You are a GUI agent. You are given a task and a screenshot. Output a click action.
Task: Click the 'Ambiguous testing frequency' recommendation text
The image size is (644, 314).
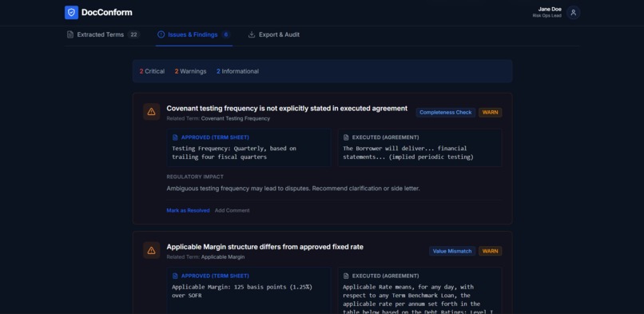click(x=293, y=189)
